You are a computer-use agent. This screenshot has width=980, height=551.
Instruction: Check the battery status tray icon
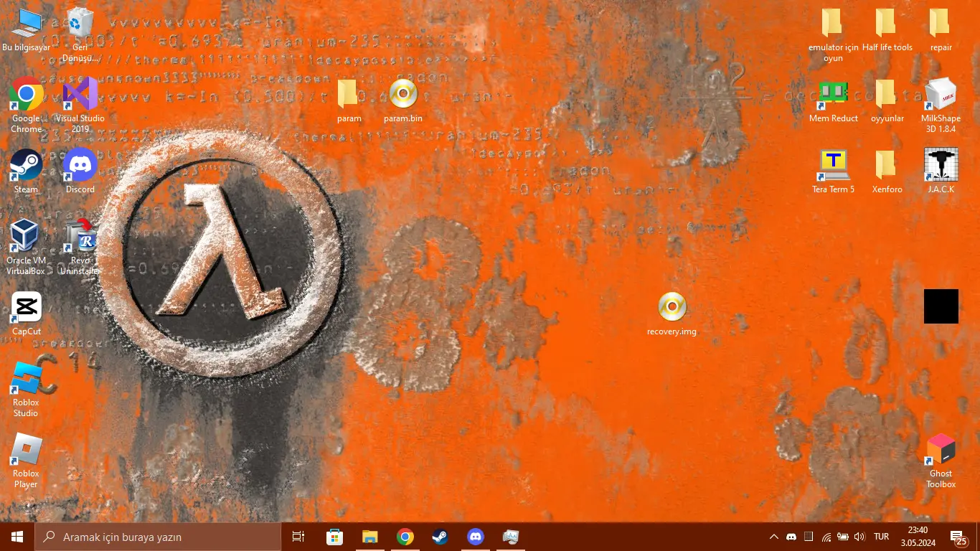(x=843, y=537)
